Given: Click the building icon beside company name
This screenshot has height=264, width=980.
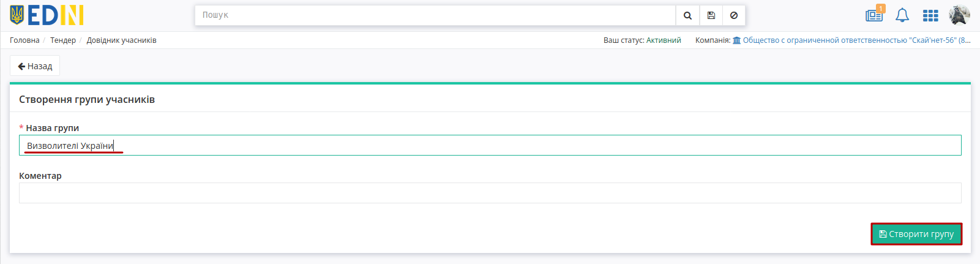Looking at the screenshot, I should click(736, 40).
